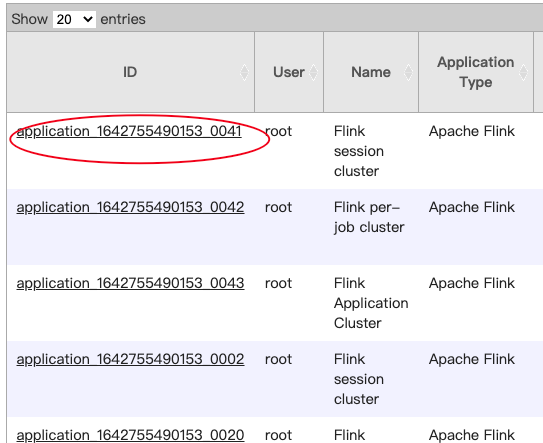This screenshot has height=443, width=543.
Task: Click the 'entries' label text
Action: tap(123, 19)
